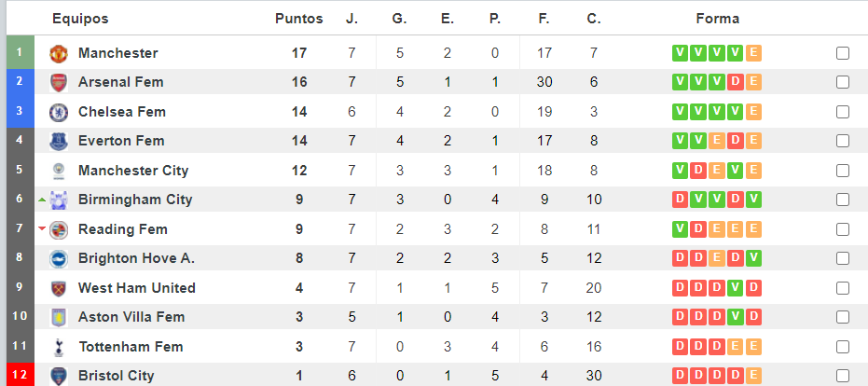Click the Equipos column header
The width and height of the screenshot is (868, 386).
(x=80, y=19)
